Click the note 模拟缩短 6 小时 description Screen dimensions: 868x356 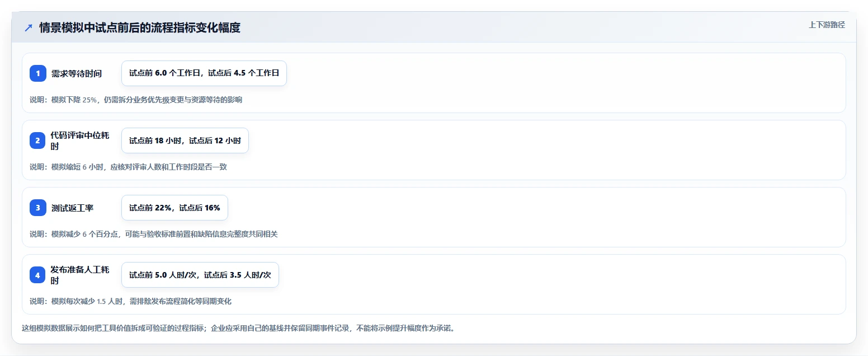point(128,167)
